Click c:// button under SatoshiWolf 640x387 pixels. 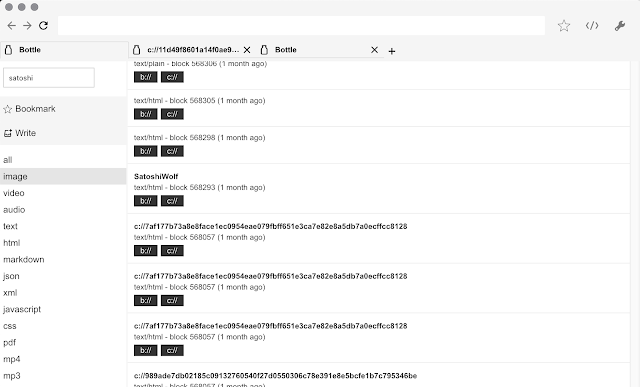point(172,201)
